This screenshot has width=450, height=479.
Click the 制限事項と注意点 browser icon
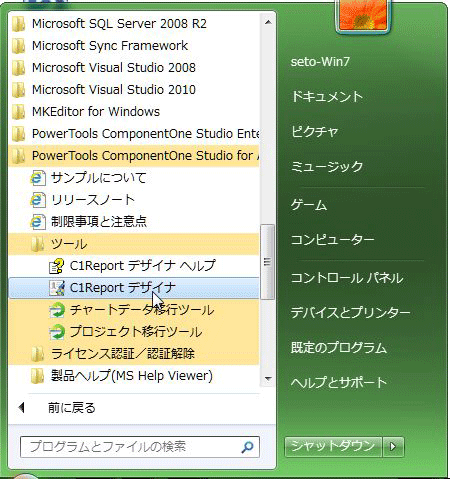[x=38, y=222]
